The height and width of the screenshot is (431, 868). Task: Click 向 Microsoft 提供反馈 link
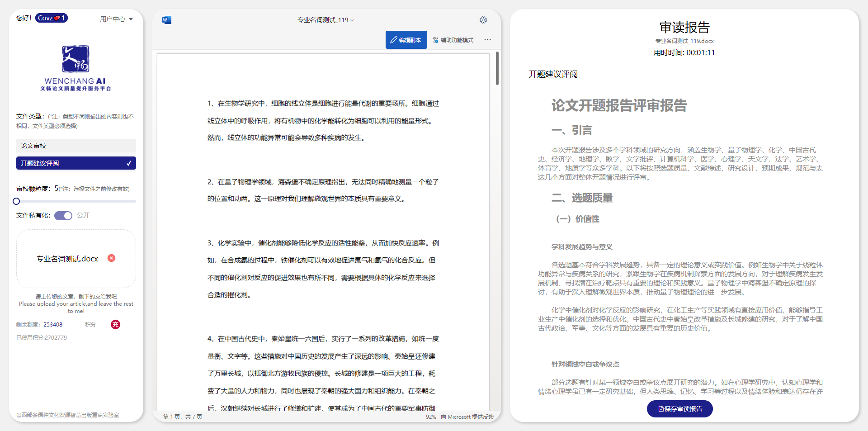pos(467,417)
